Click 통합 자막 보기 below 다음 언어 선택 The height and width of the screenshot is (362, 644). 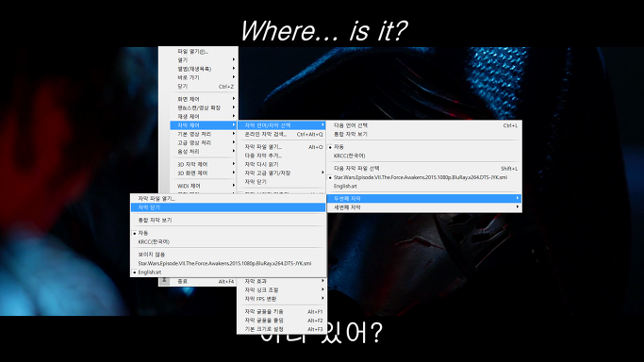(x=424, y=134)
